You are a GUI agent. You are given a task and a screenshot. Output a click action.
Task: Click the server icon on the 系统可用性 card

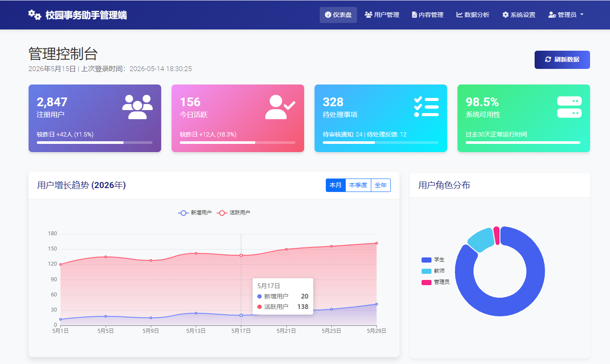point(569,107)
